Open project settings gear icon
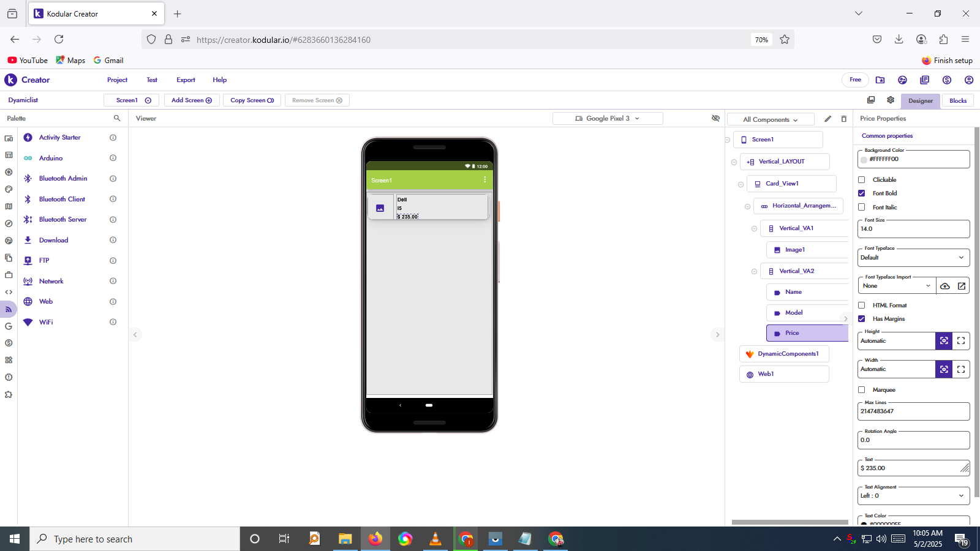Viewport: 980px width, 551px height. coord(891,100)
